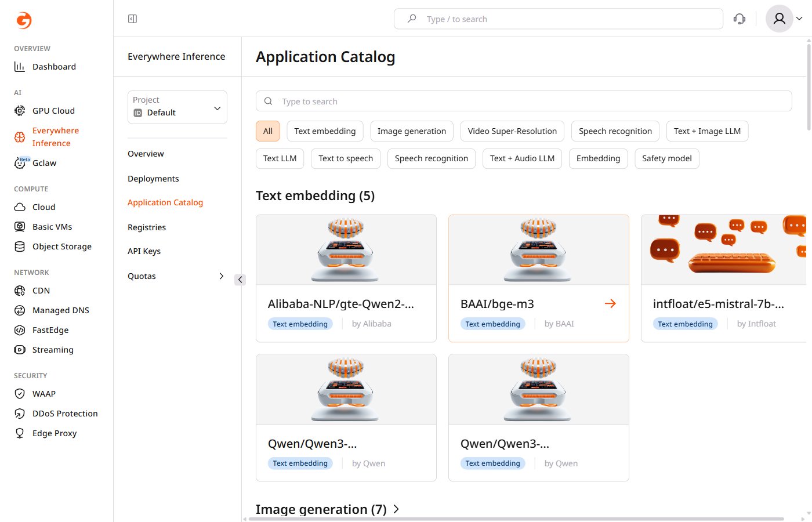Expand the user account menu chevron
812x522 pixels.
[x=799, y=19]
